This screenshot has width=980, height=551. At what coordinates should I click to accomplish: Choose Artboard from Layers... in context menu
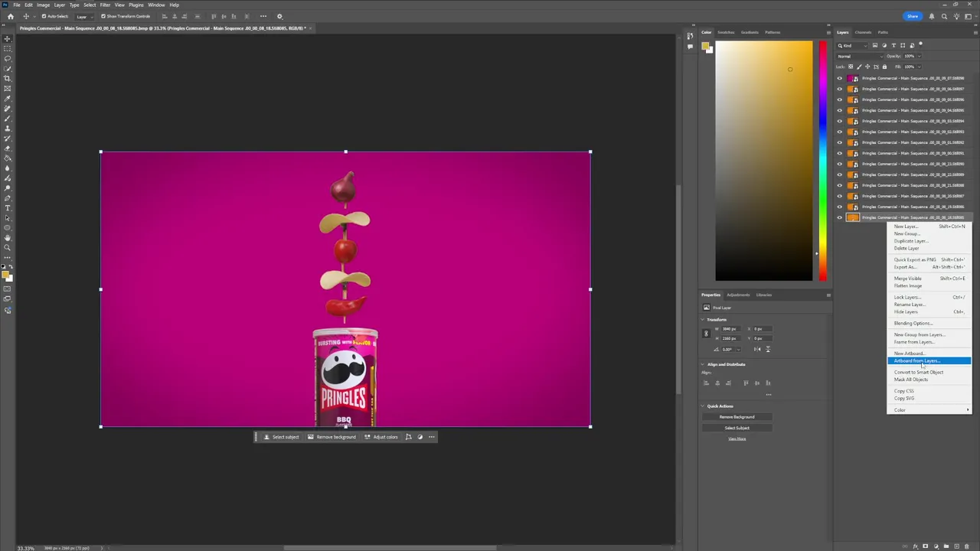click(x=929, y=361)
